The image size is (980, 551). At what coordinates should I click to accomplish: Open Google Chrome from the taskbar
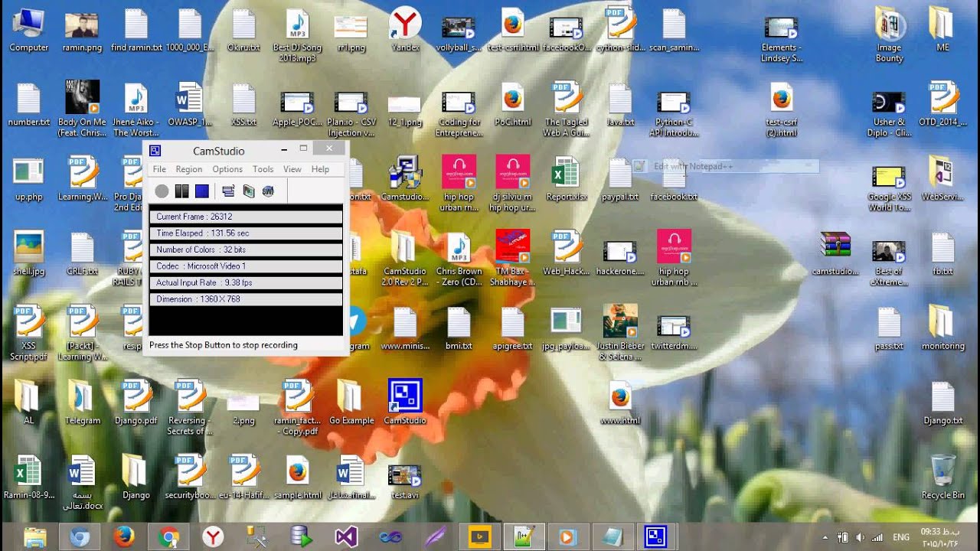pyautogui.click(x=169, y=537)
